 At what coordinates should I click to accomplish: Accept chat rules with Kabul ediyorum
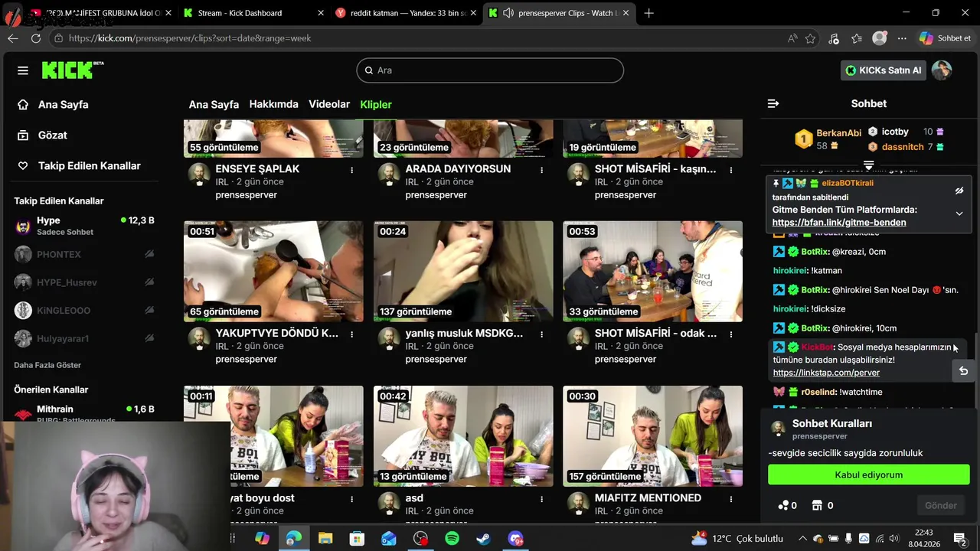869,475
